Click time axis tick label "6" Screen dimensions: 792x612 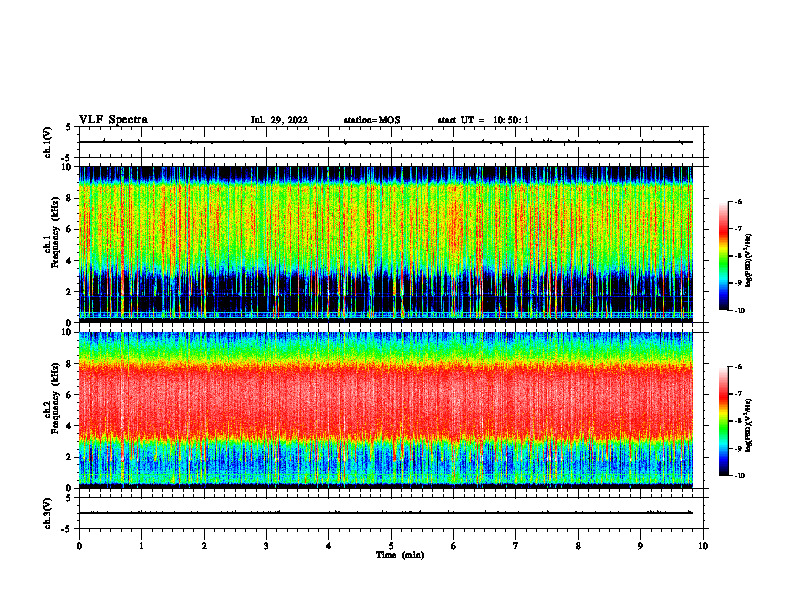(453, 546)
